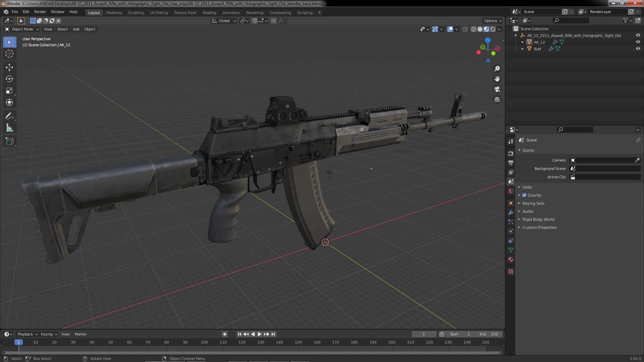This screenshot has width=644, height=362.
Task: Open the Output properties tab
Action: (x=511, y=163)
